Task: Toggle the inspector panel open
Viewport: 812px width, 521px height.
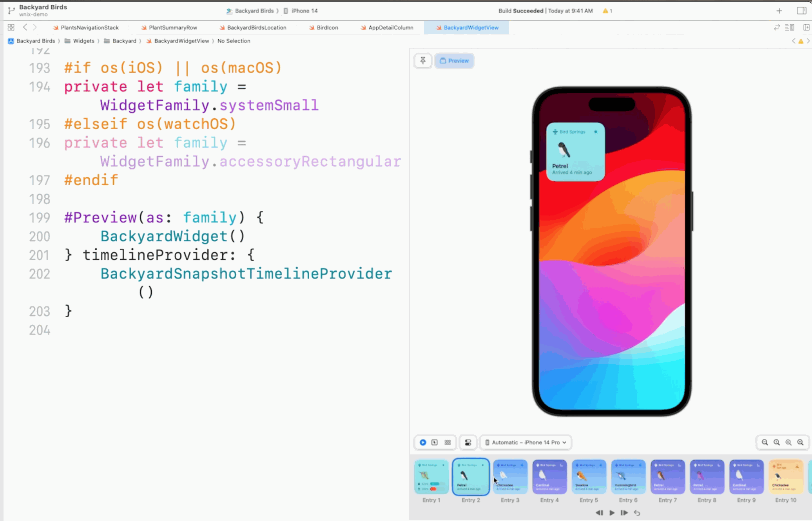Action: (x=802, y=11)
